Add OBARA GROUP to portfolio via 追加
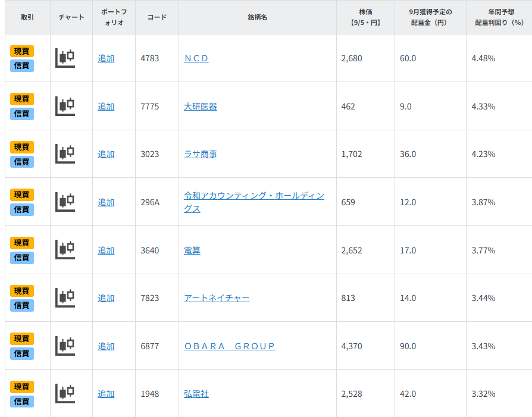Image resolution: width=532 pixels, height=417 pixels. [106, 346]
